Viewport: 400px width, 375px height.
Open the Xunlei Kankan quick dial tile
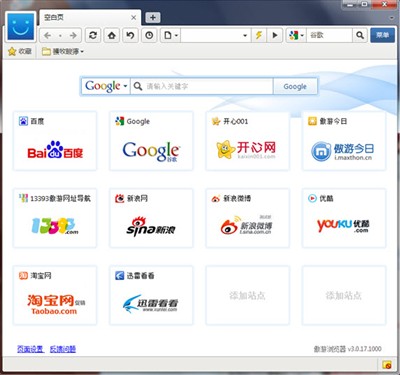point(151,295)
